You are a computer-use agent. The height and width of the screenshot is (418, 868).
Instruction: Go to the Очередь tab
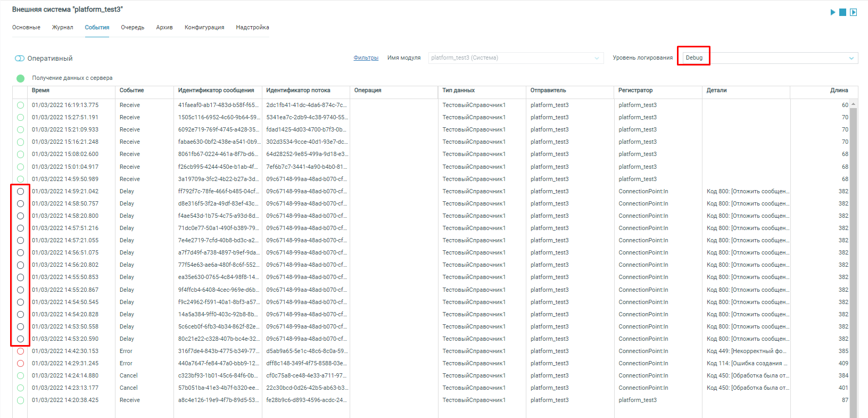click(x=133, y=28)
